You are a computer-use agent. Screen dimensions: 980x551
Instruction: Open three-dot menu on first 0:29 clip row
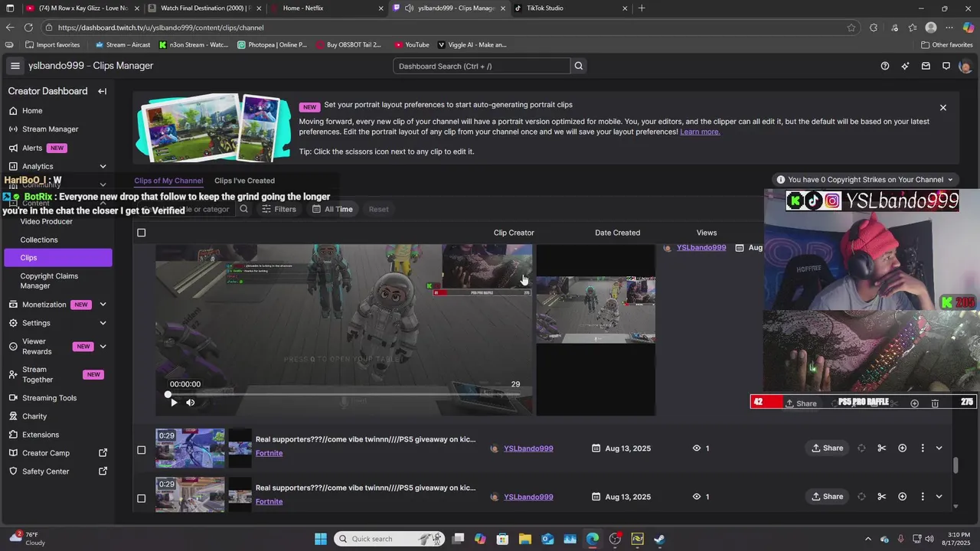(923, 448)
